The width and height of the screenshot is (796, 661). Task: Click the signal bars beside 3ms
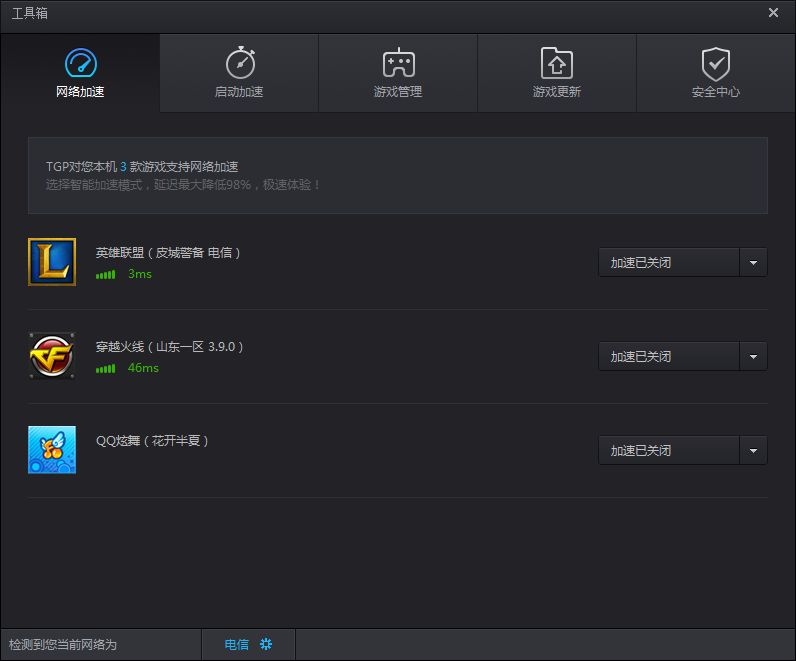click(106, 275)
